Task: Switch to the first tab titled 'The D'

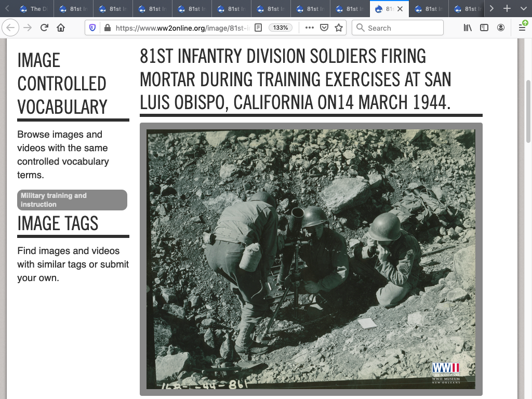Action: (x=34, y=9)
